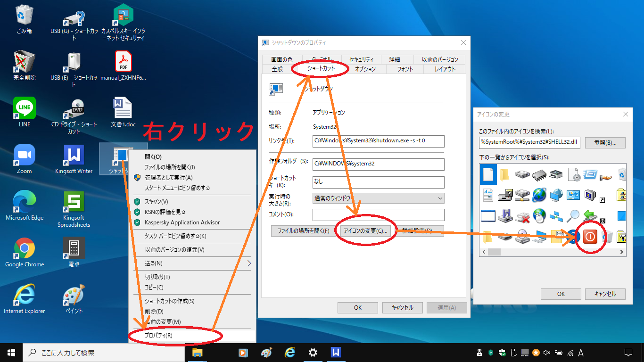The image size is (644, 362).
Task: Click キャンセル in the シャットダウンのプロパティ dialog
Action: click(x=403, y=307)
